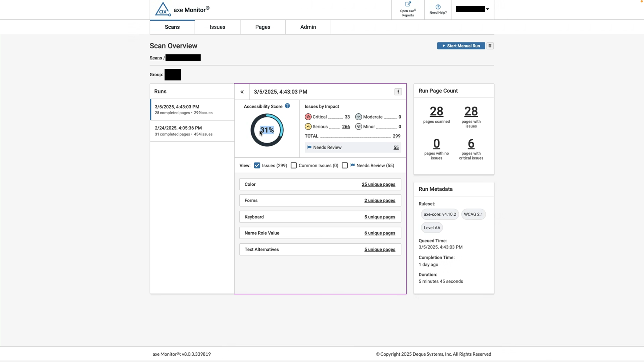644x362 pixels.
Task: Follow the Scans breadcrumb link
Action: click(x=156, y=58)
